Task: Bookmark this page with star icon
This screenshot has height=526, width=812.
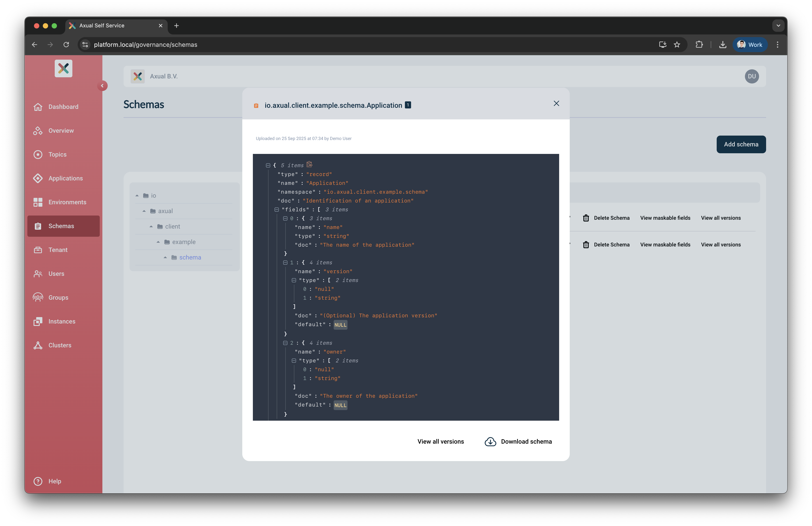Action: [677, 45]
